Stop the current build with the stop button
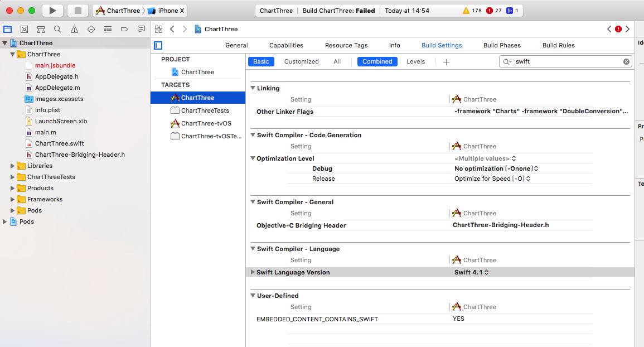This screenshot has width=644, height=347. [x=78, y=10]
